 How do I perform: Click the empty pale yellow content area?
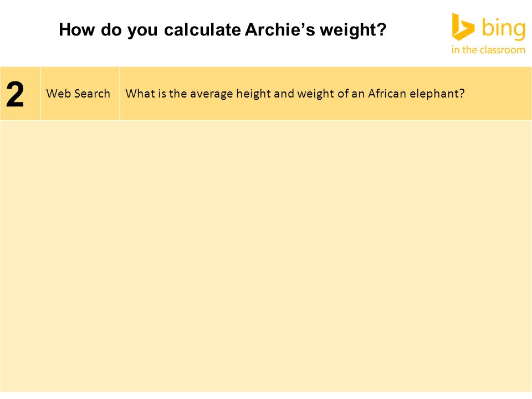coord(266,256)
